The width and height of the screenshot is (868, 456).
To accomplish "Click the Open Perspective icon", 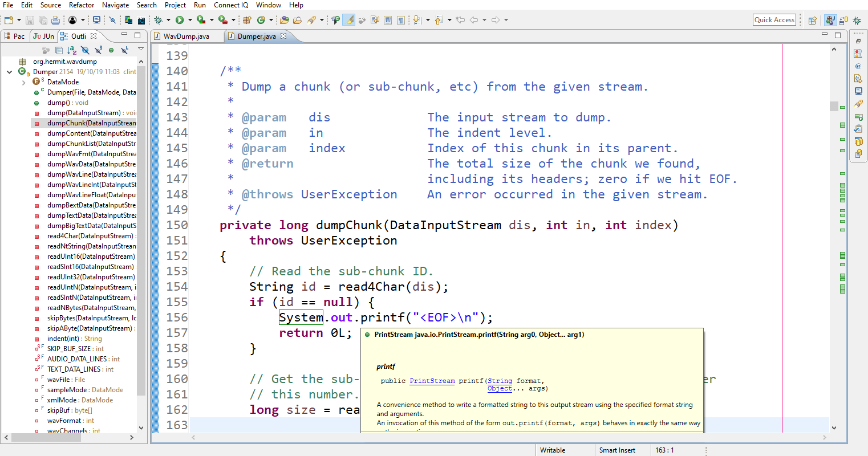I will tap(813, 21).
